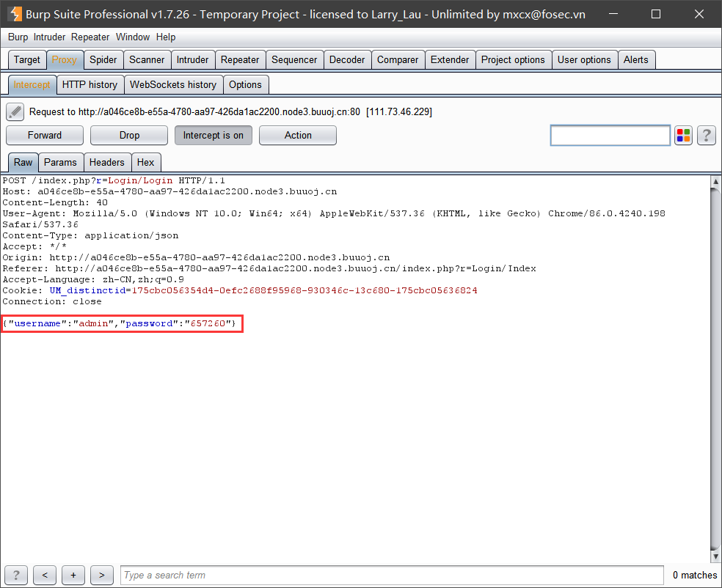The width and height of the screenshot is (722, 588).
Task: Select the HTTP history sub-tab
Action: click(x=90, y=84)
